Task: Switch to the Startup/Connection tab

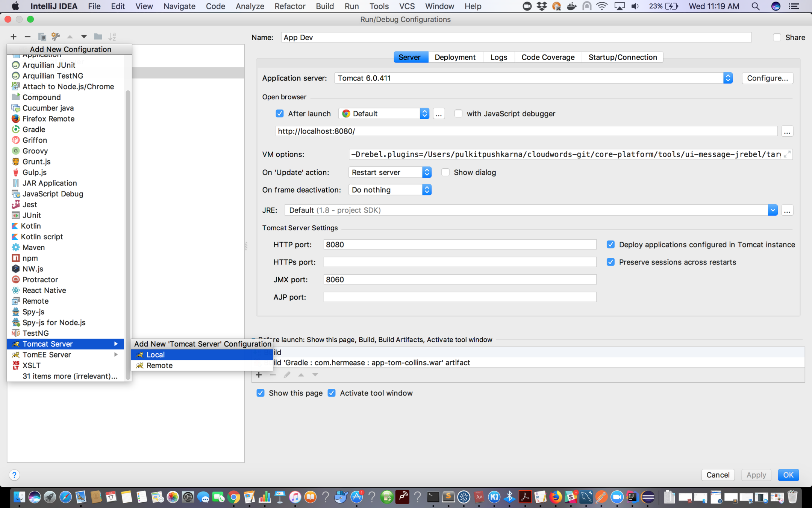Action: tap(623, 57)
